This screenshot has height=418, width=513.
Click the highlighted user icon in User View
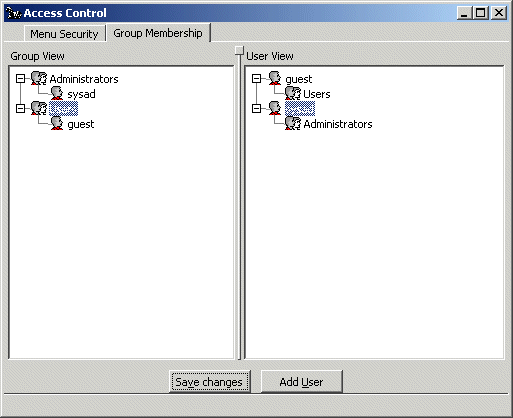coord(275,108)
